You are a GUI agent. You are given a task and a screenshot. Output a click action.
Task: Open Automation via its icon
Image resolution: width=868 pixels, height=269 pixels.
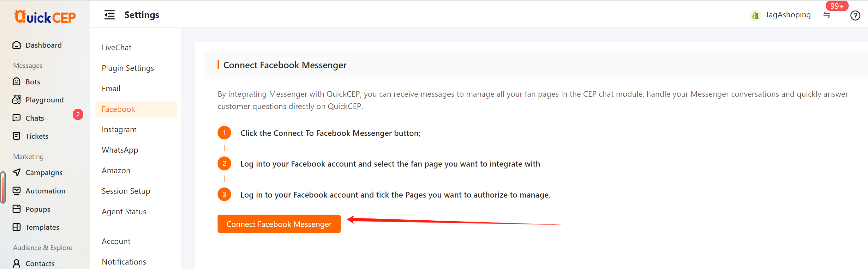tap(16, 191)
